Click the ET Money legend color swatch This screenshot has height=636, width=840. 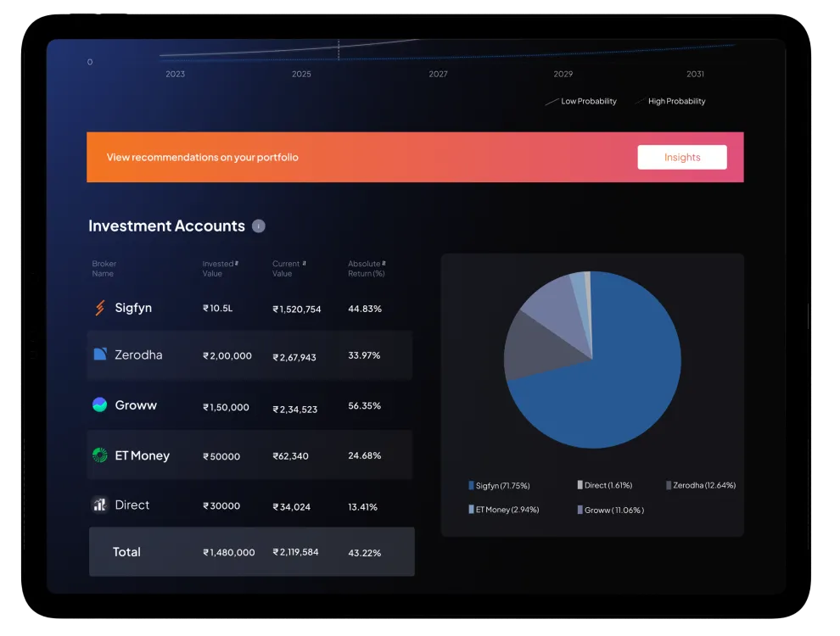coord(472,510)
